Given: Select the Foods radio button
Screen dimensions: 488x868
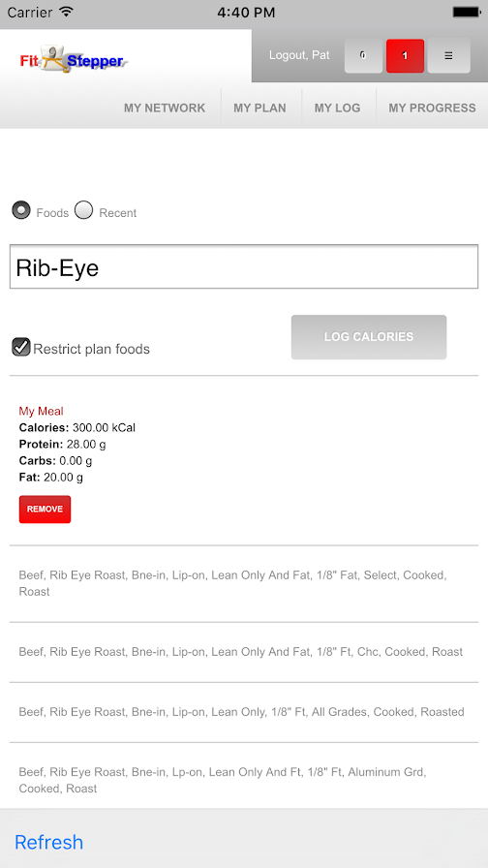Looking at the screenshot, I should 21,211.
